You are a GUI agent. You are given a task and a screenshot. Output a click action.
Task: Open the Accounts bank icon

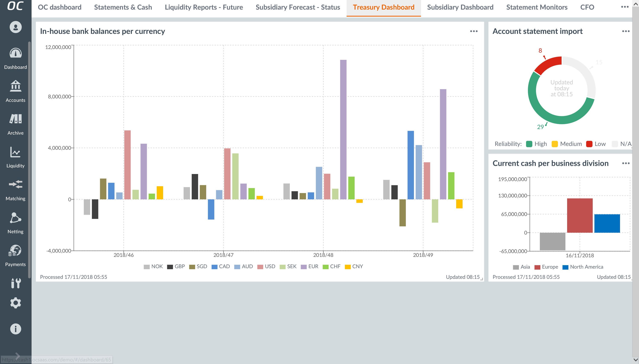pyautogui.click(x=16, y=86)
